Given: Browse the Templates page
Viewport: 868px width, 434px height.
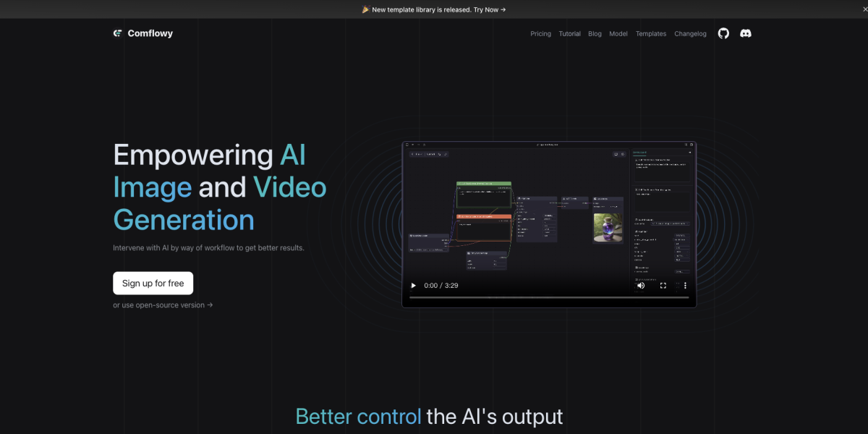Looking at the screenshot, I should (x=651, y=34).
